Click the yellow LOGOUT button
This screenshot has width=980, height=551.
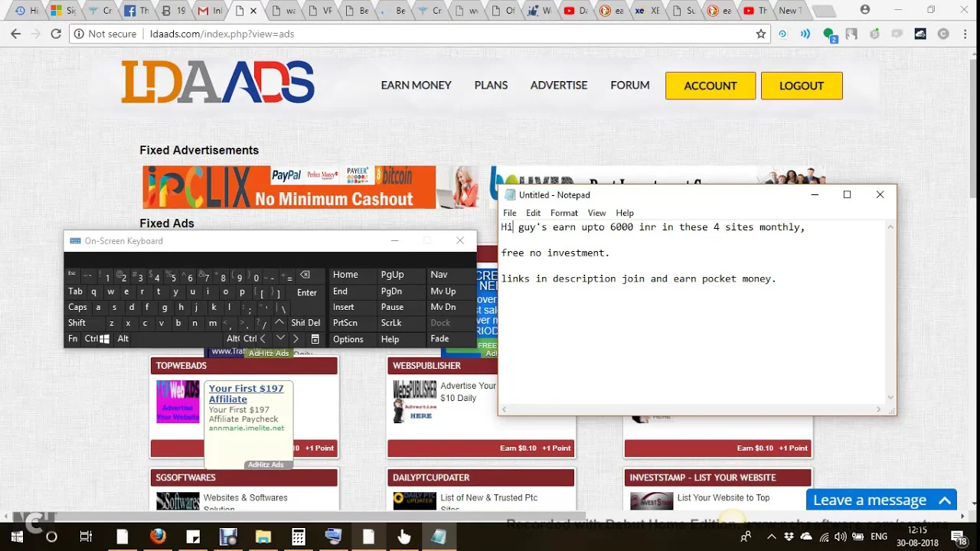tap(802, 86)
